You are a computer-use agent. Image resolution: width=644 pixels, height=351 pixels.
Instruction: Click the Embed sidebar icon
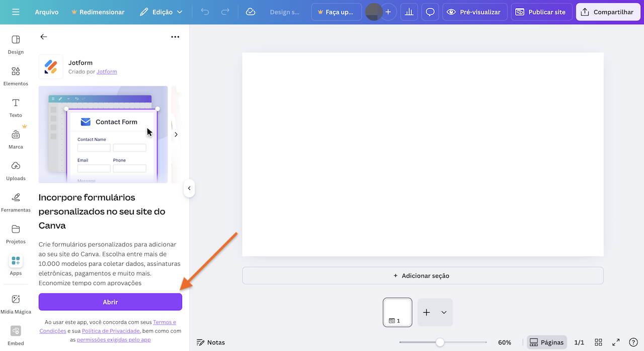pos(16,335)
